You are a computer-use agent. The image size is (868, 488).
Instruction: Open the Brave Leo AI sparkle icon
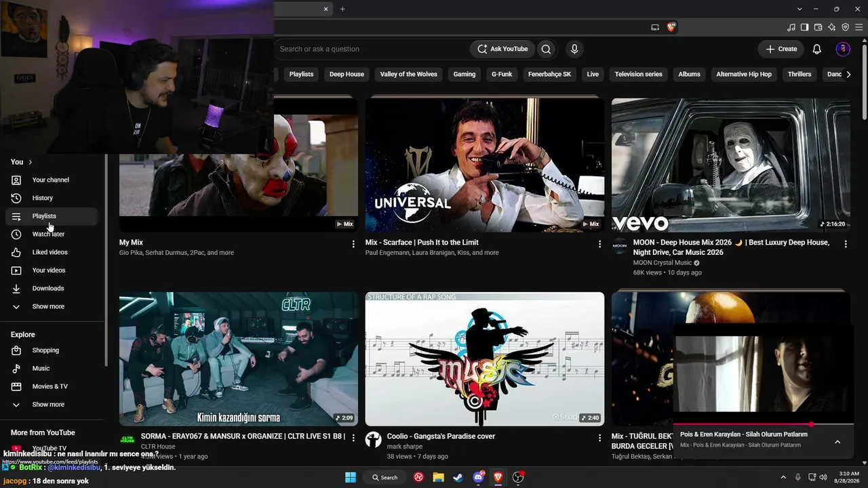point(831,27)
